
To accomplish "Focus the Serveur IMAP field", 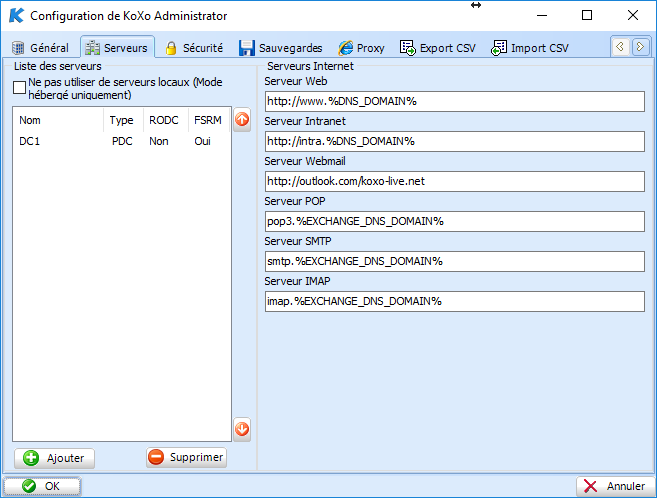I will point(455,302).
